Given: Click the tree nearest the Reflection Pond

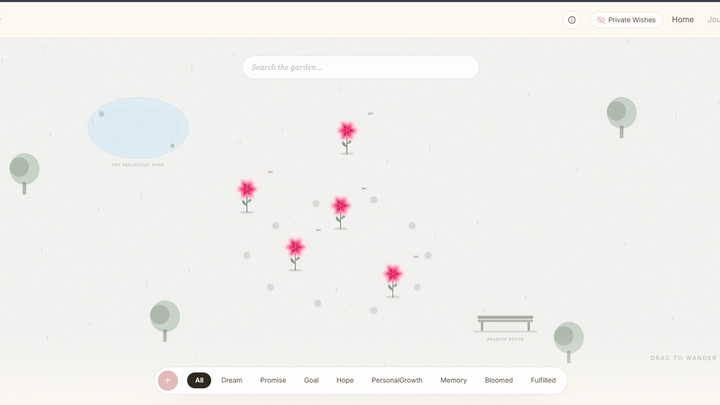Looking at the screenshot, I should [x=24, y=174].
